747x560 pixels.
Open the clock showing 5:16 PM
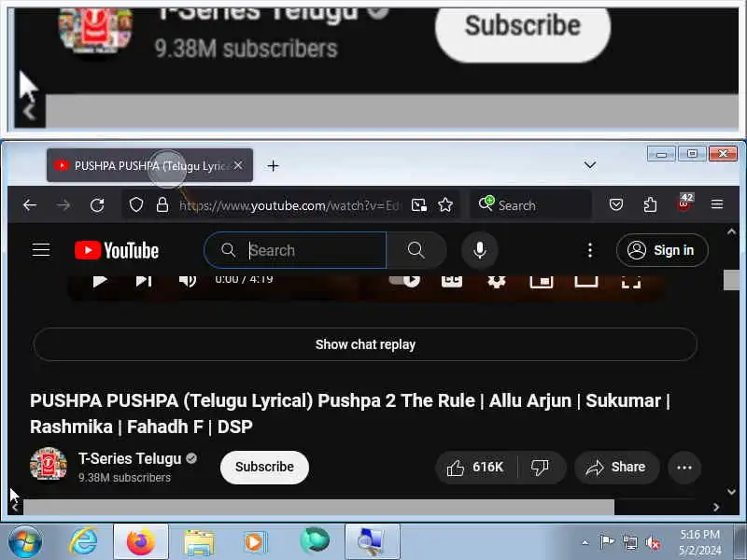click(x=699, y=542)
